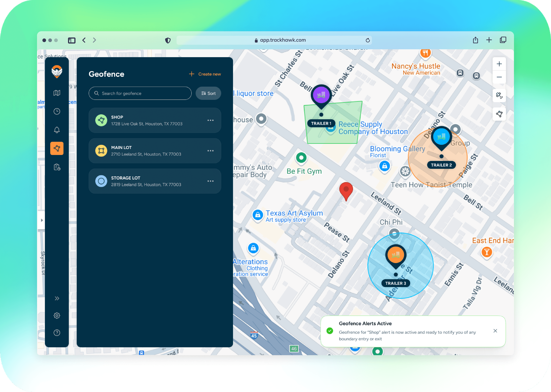The width and height of the screenshot is (551, 392).
Task: Open the Help panel
Action: click(x=57, y=333)
